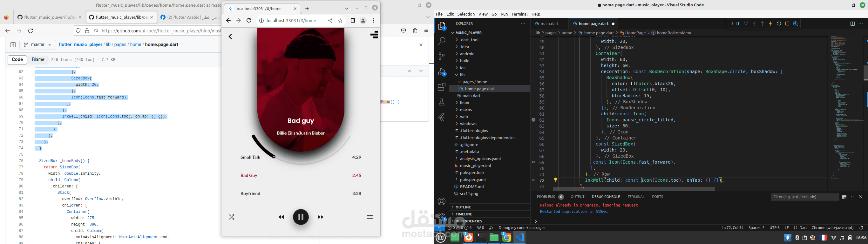Open Extensions view in VS Code
The width and height of the screenshot is (868, 244).
click(x=442, y=87)
